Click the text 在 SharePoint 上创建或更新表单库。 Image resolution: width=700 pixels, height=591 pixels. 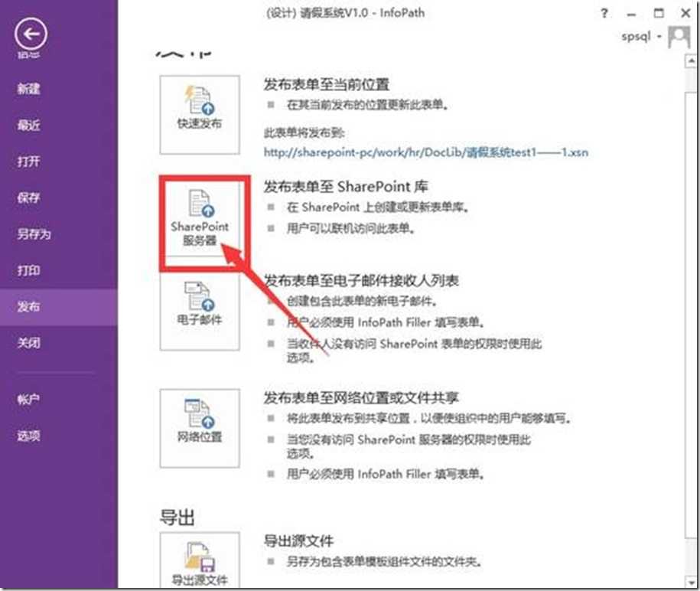click(x=378, y=207)
